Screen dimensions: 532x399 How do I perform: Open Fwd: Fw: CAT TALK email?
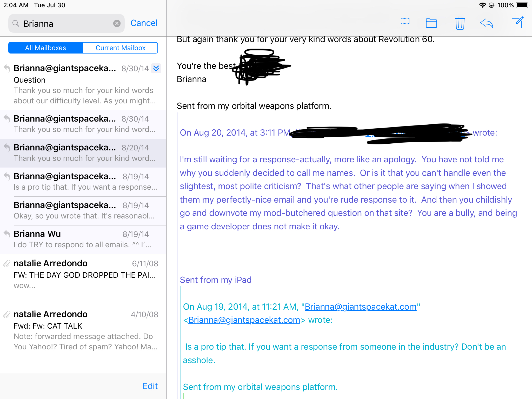click(x=83, y=330)
